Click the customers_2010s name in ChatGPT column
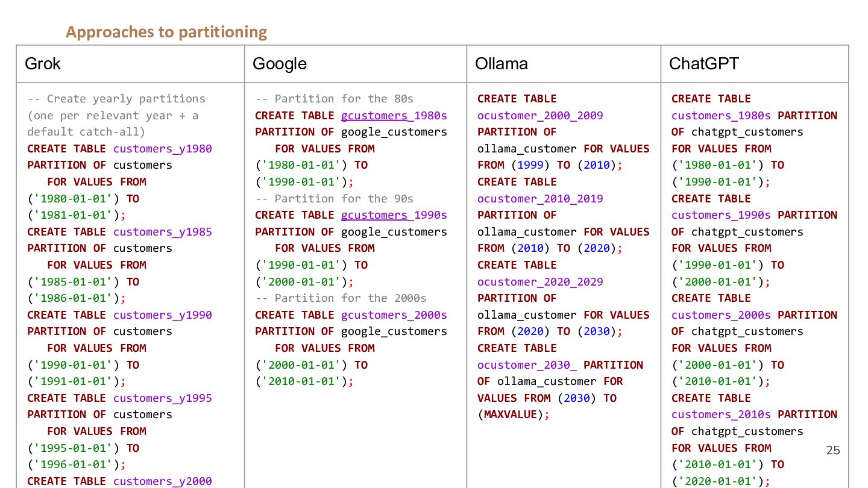This screenshot has width=868, height=488. [x=721, y=414]
